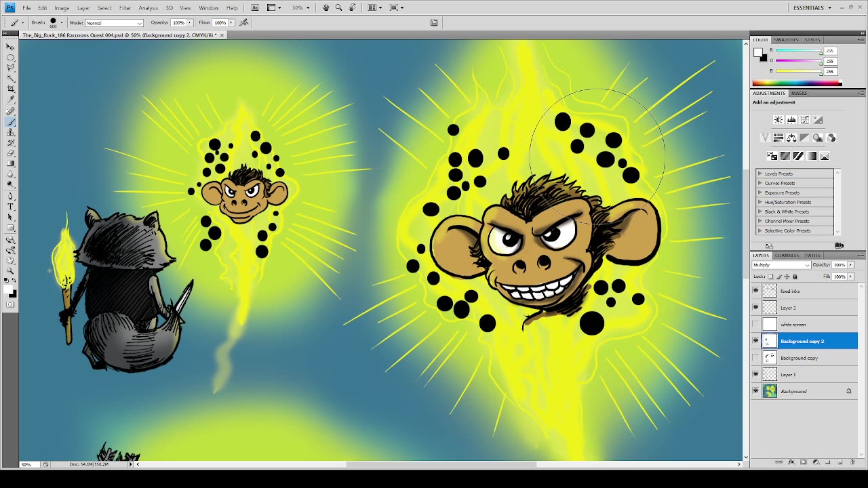The image size is (868, 488).
Task: Delete layer using the trash icon
Action: (852, 462)
